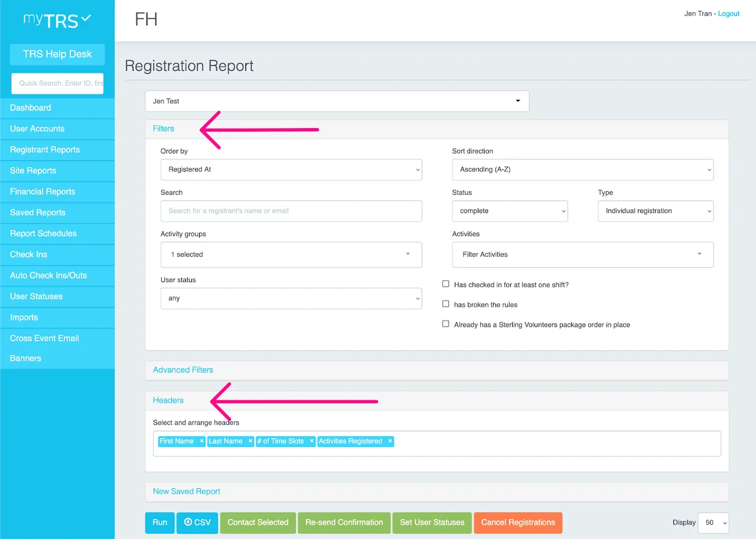Go to Check Ins page
The image size is (756, 539).
point(57,254)
